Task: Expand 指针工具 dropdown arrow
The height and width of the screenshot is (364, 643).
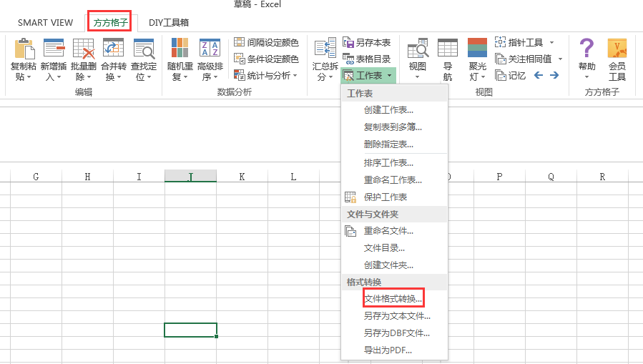Action: point(551,43)
